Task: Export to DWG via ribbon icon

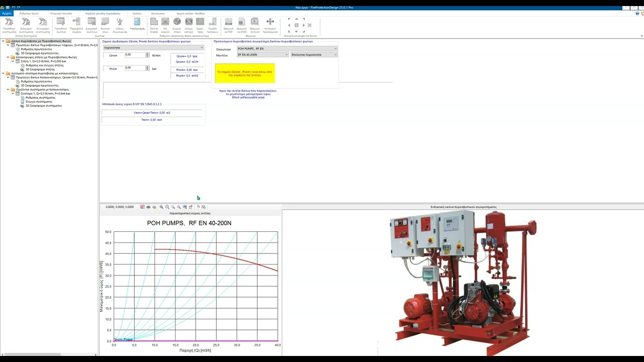Action: point(242,22)
